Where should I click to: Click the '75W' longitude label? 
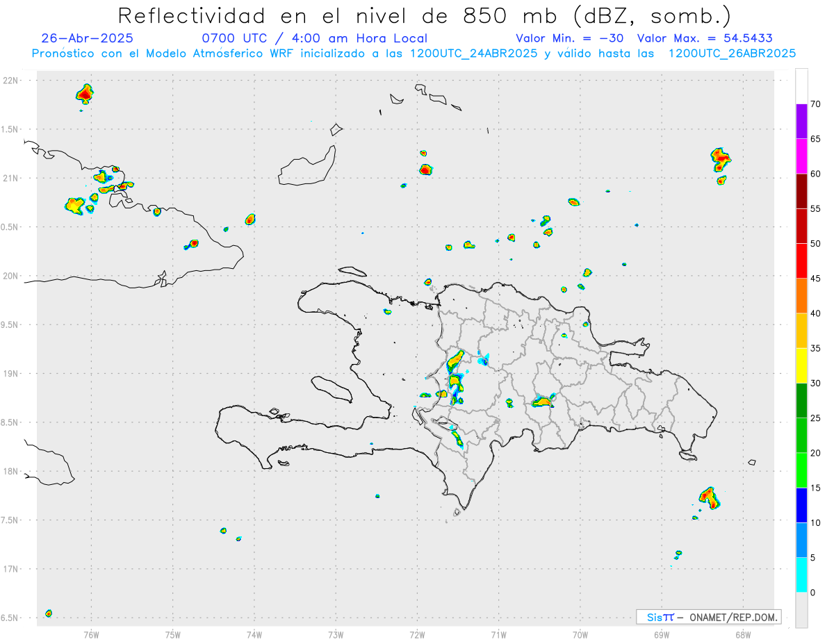(x=172, y=634)
